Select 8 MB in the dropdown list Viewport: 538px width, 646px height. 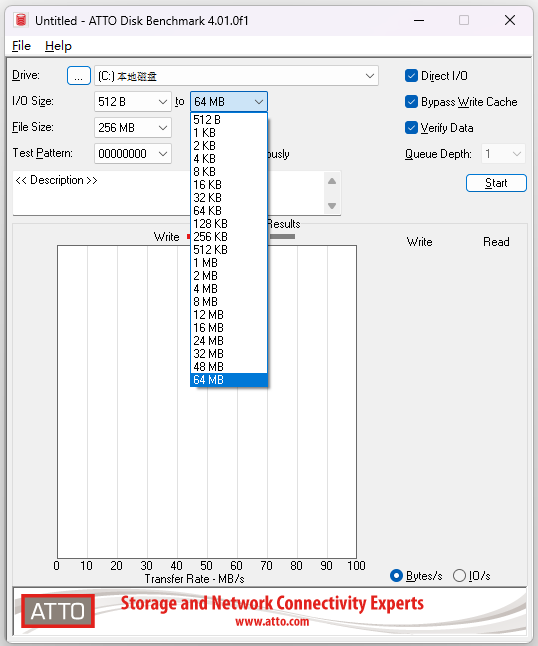coord(229,302)
